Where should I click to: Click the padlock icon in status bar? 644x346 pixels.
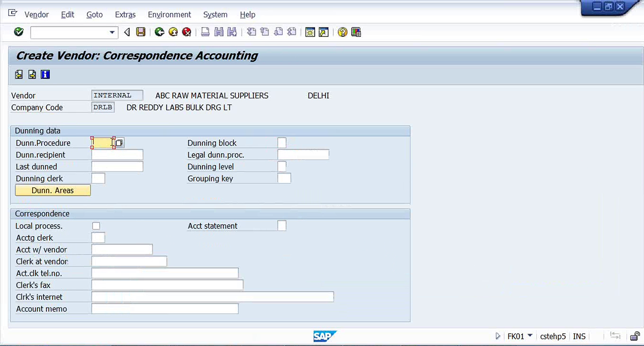tap(635, 336)
